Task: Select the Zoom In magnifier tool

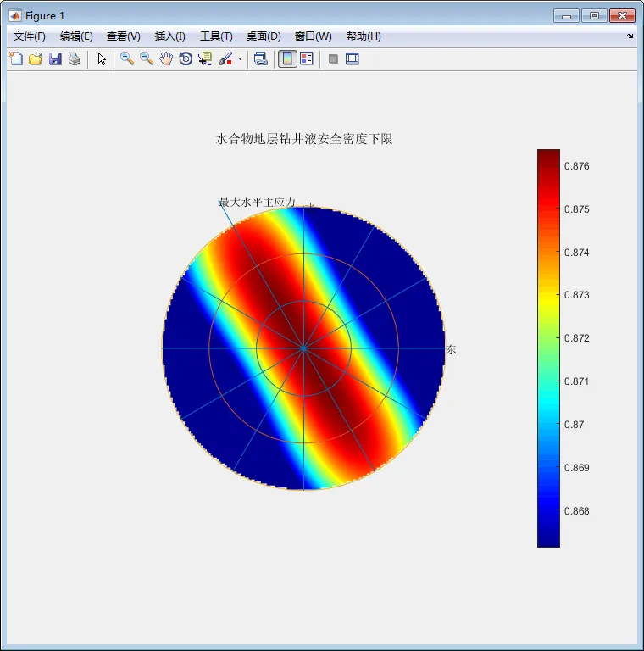Action: 127,58
